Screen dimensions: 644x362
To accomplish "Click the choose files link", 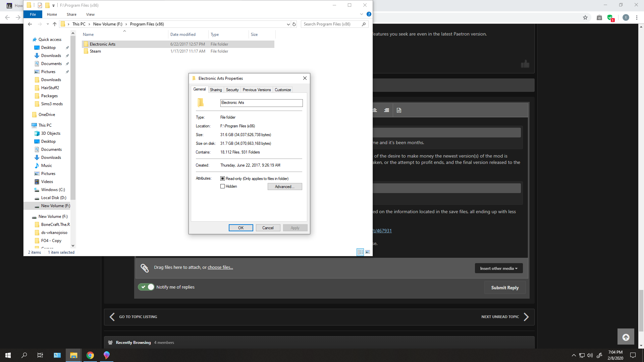I will click(220, 267).
